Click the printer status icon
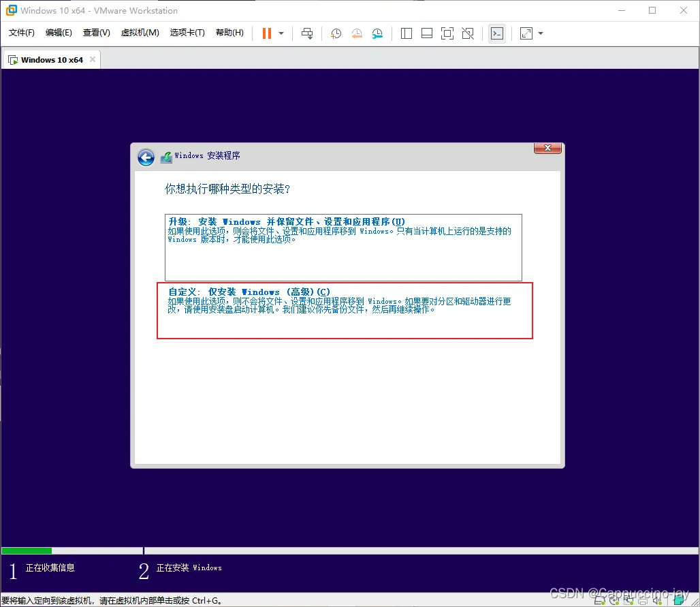Viewport: 700px width, 607px height. [642, 601]
